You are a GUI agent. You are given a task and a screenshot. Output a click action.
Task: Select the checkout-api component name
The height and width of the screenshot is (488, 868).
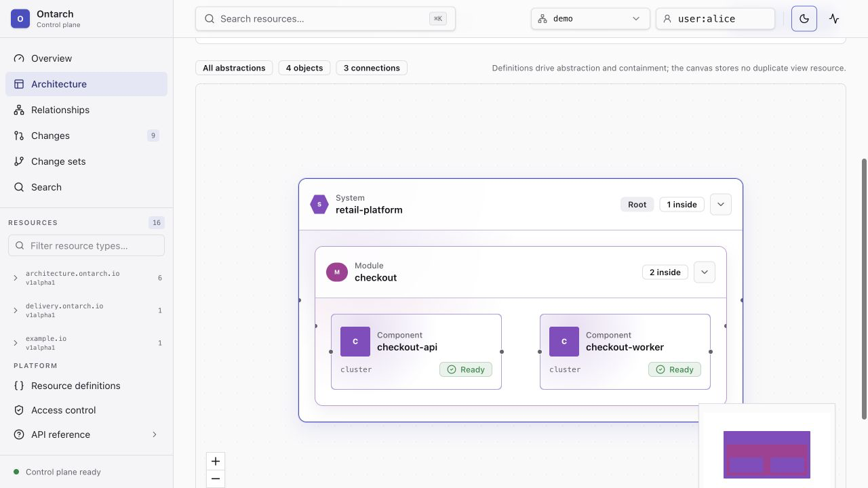tap(407, 347)
